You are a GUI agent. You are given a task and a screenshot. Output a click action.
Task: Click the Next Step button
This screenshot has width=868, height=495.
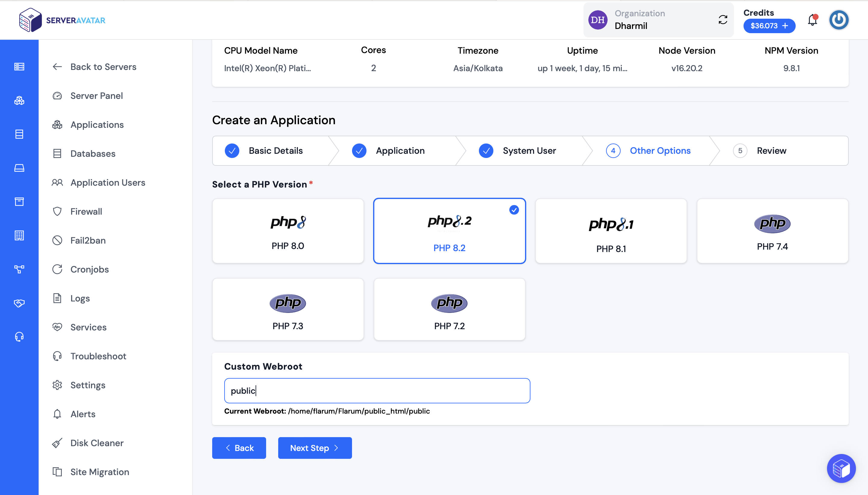(315, 448)
